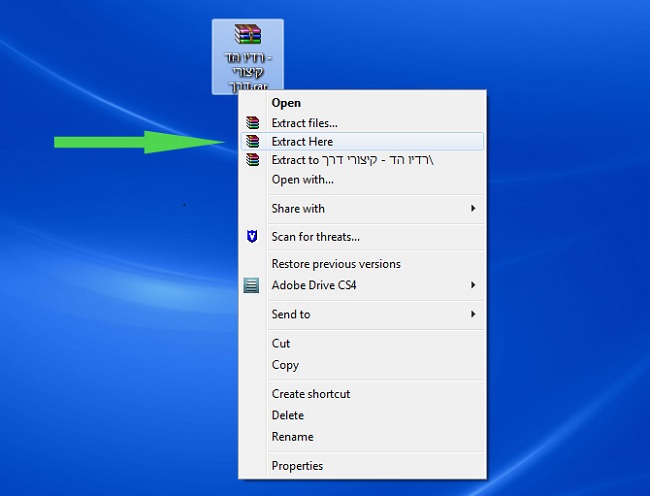Choose Scan for threats...
The height and width of the screenshot is (496, 650).
pos(362,237)
